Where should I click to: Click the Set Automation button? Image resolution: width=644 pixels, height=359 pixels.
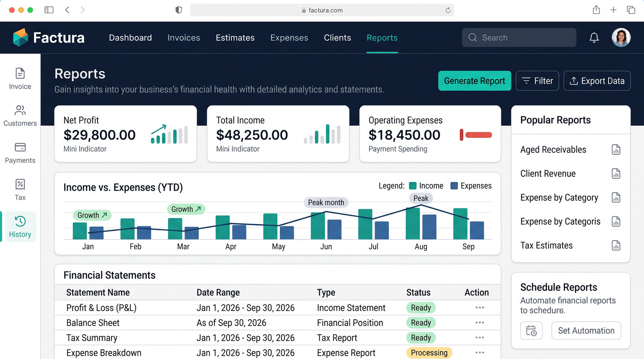(586, 330)
